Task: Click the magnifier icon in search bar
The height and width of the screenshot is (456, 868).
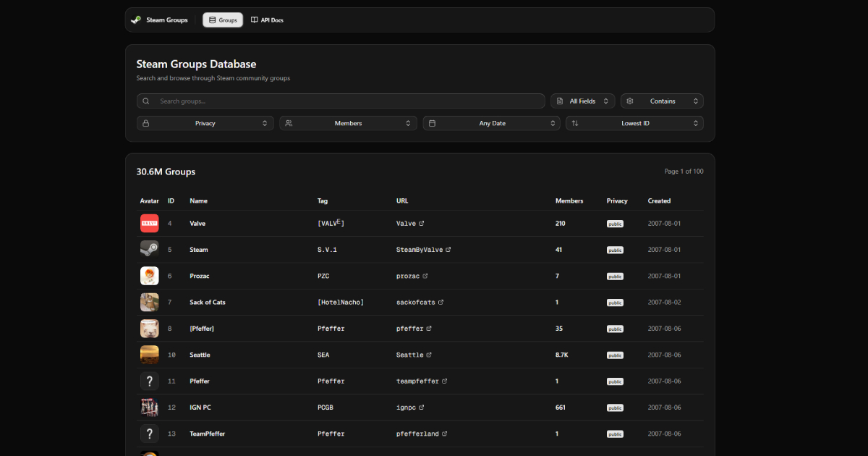Action: click(146, 101)
